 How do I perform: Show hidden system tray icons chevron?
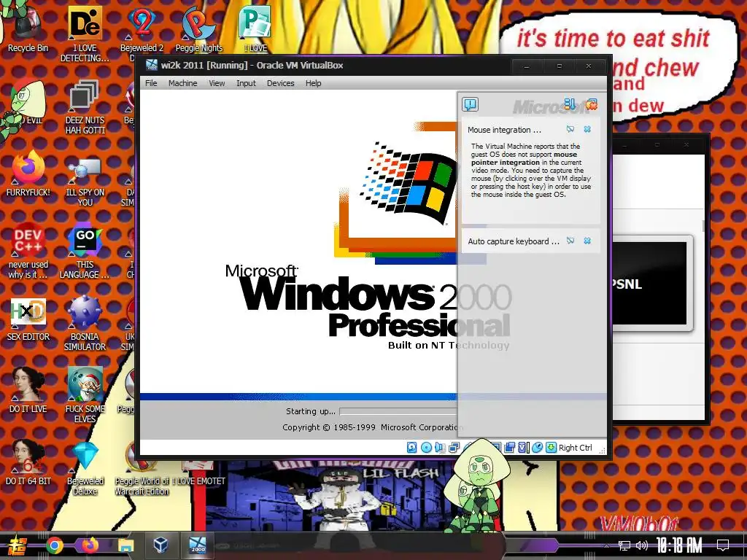click(x=606, y=546)
